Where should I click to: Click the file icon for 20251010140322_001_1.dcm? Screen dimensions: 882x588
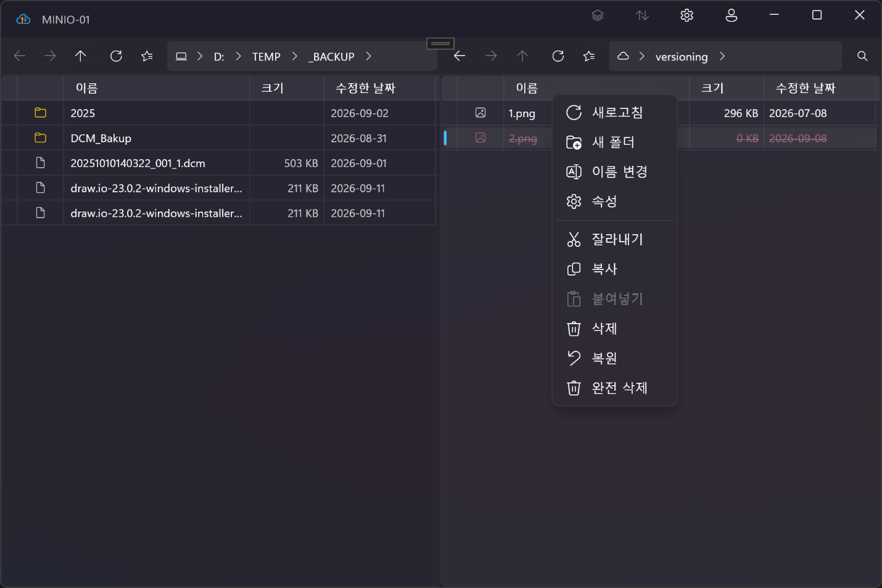(41, 163)
